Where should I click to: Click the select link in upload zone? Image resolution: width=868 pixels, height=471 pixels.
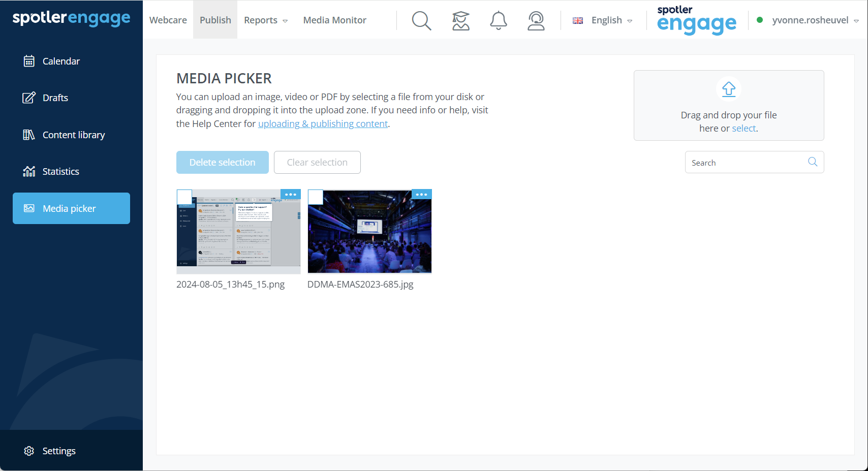(x=743, y=129)
